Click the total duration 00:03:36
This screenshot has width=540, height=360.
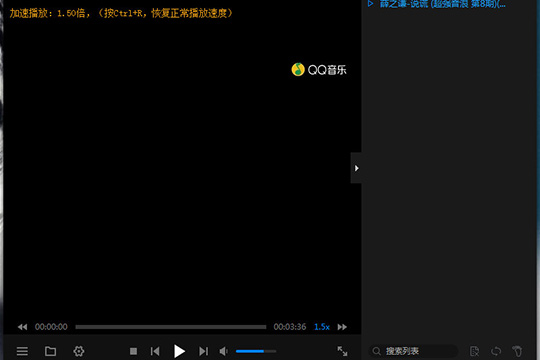290,327
